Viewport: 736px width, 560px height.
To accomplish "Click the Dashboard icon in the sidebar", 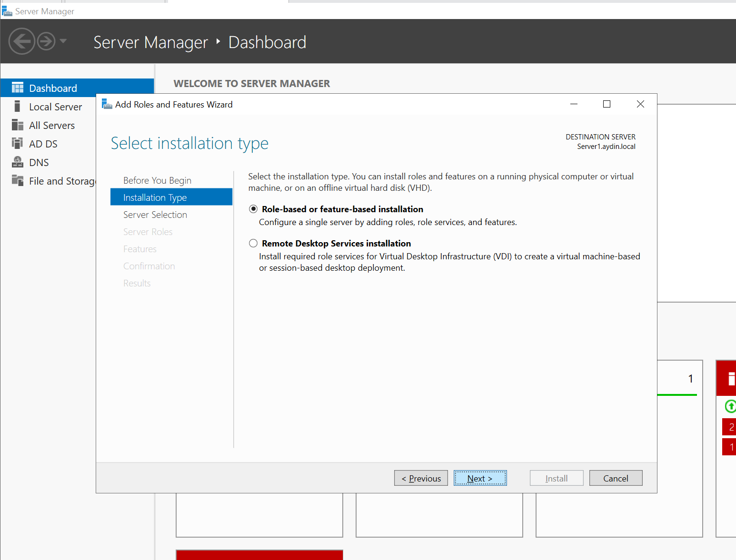I will pyautogui.click(x=18, y=88).
